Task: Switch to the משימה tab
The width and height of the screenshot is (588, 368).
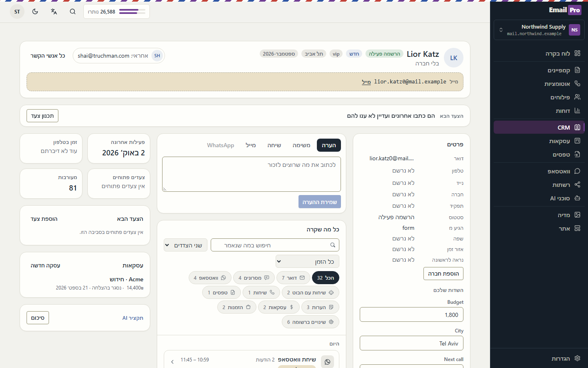Action: [x=301, y=145]
